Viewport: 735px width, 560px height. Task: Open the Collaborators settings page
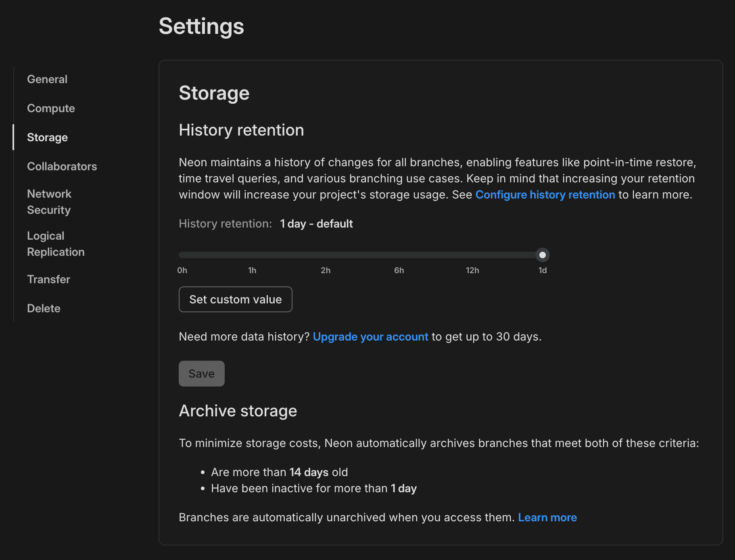pyautogui.click(x=62, y=166)
